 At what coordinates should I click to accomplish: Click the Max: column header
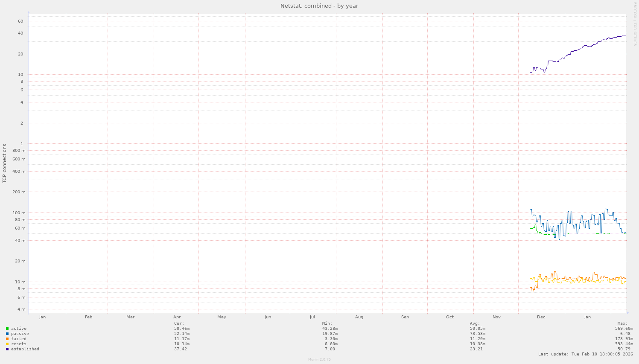click(621, 323)
